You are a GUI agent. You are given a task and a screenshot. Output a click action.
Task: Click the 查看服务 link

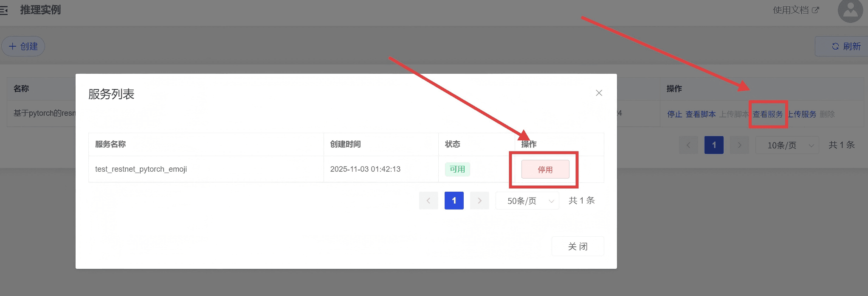point(768,114)
